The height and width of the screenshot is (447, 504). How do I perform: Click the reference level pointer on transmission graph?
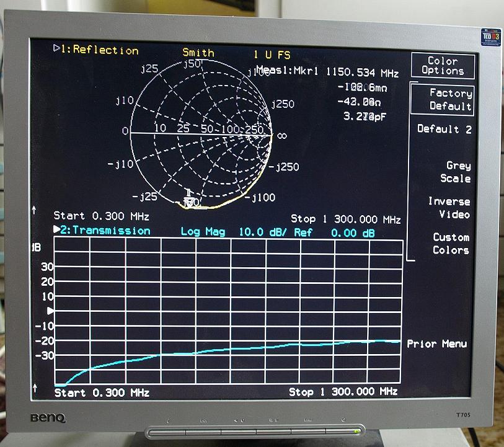point(51,310)
